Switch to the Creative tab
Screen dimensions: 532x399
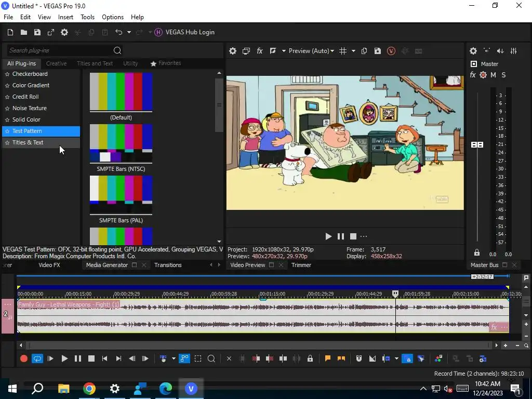point(56,63)
